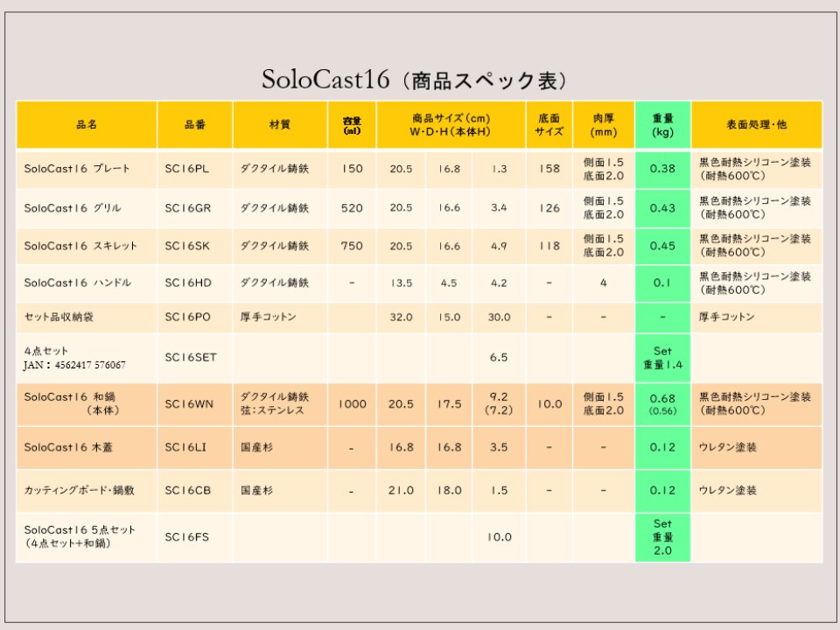Click the height value 6.5
The image size is (840, 630).
(x=499, y=357)
